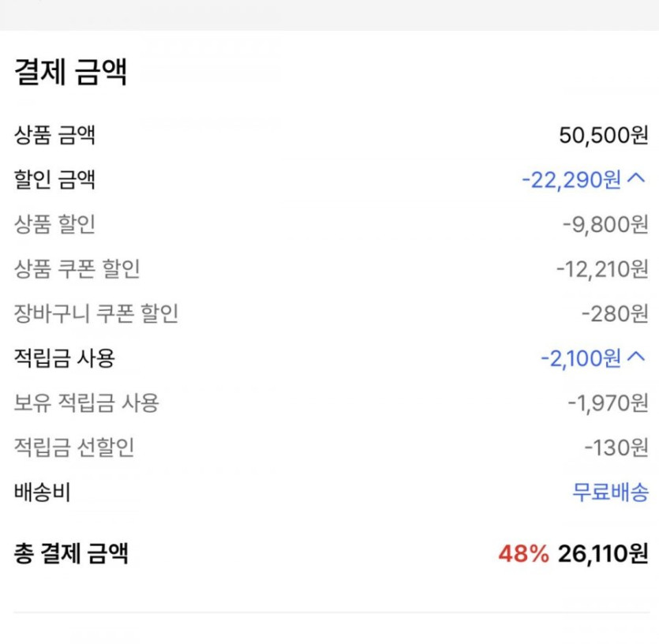Click the 무료배송 shipping link
Viewport: 659px width, 644px height.
click(610, 493)
